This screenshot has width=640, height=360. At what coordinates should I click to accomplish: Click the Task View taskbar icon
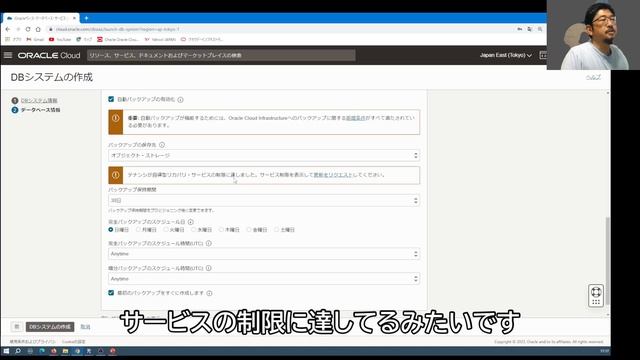coord(30,351)
